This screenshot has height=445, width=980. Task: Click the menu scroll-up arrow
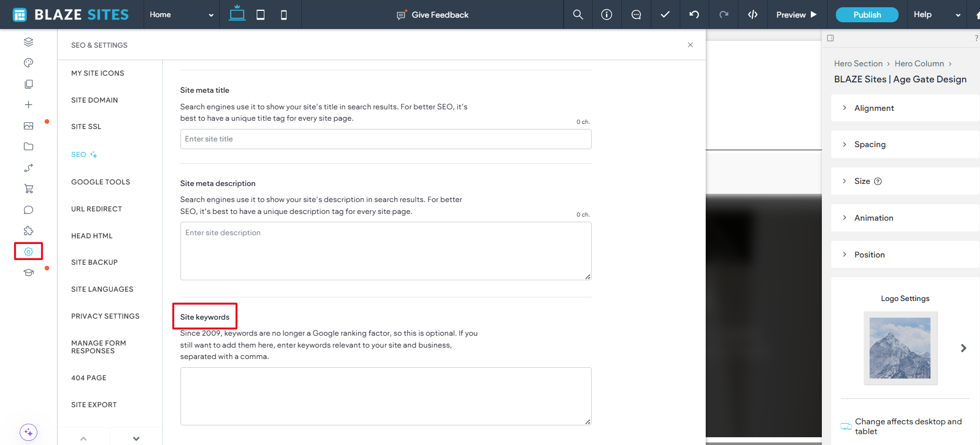click(83, 438)
